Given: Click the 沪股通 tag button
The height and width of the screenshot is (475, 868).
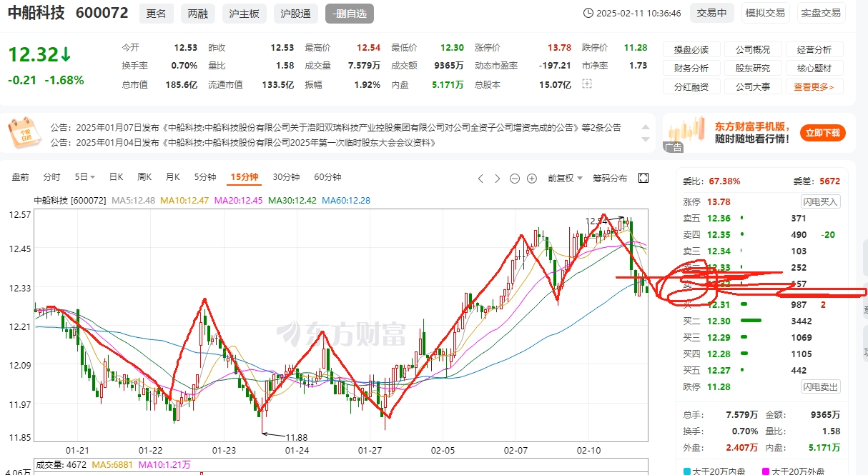Looking at the screenshot, I should 295,13.
